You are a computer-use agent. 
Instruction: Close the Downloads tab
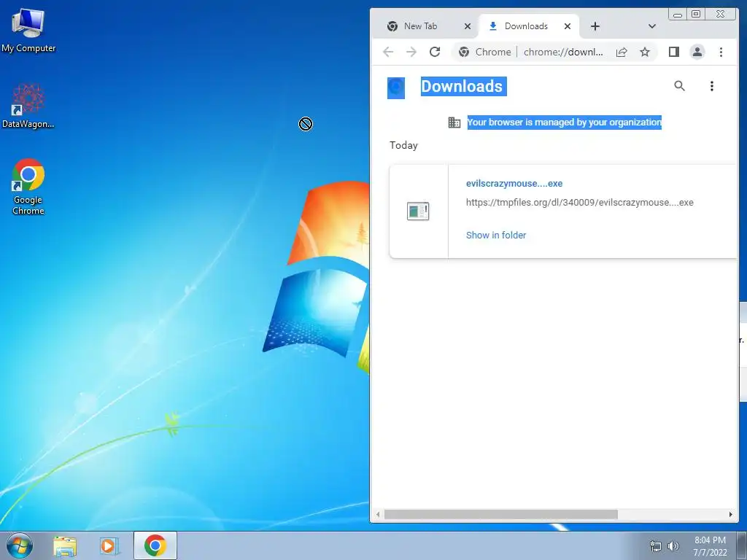point(568,26)
